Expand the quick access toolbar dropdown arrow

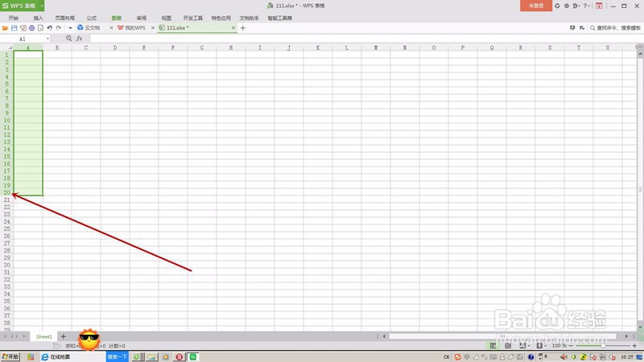(x=70, y=28)
